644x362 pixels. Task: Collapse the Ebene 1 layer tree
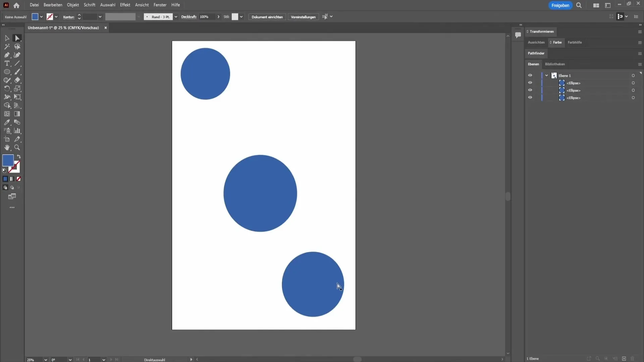click(x=547, y=75)
